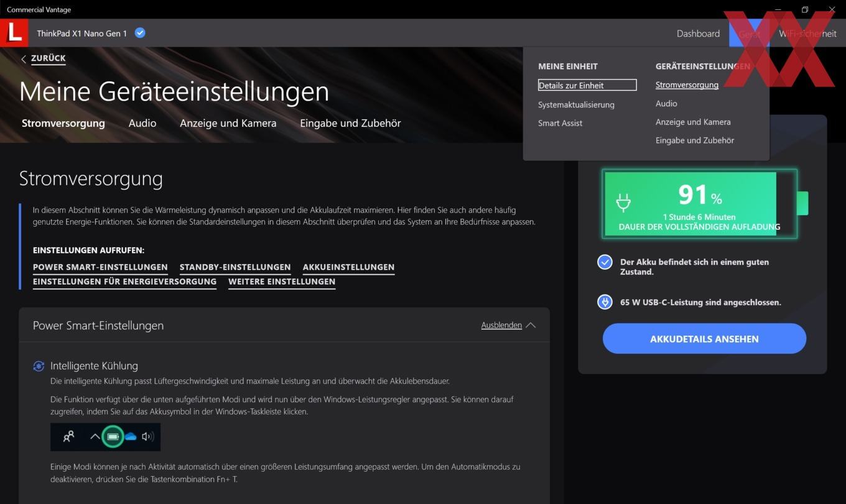Select Details zur Einheit menu entry
This screenshot has height=504, width=846.
tap(587, 85)
